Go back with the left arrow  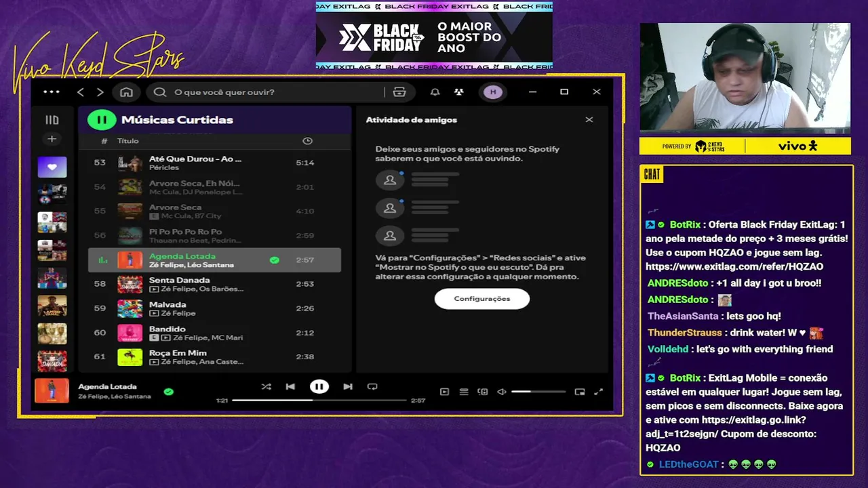point(81,92)
